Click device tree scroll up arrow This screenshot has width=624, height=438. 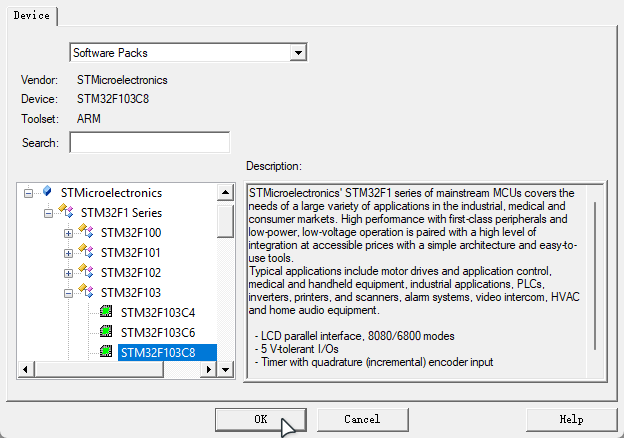point(225,193)
